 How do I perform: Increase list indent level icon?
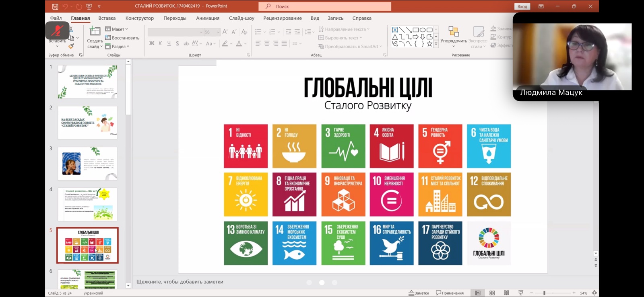297,32
